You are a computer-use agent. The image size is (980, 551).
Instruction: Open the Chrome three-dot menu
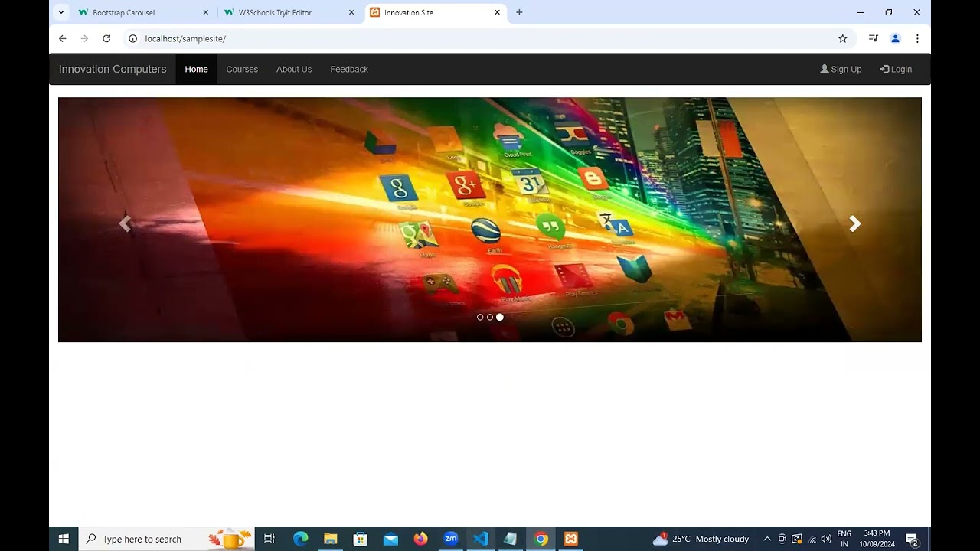click(x=917, y=38)
